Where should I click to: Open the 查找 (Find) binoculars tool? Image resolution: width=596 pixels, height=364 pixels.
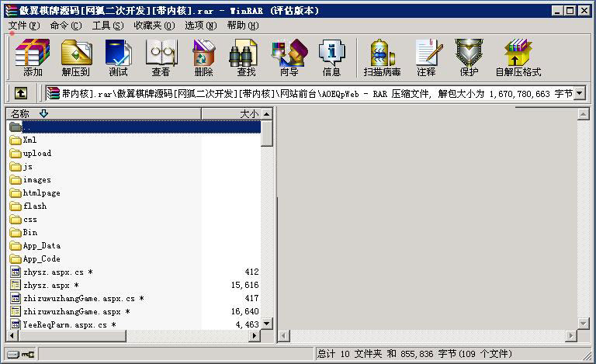[x=246, y=58]
